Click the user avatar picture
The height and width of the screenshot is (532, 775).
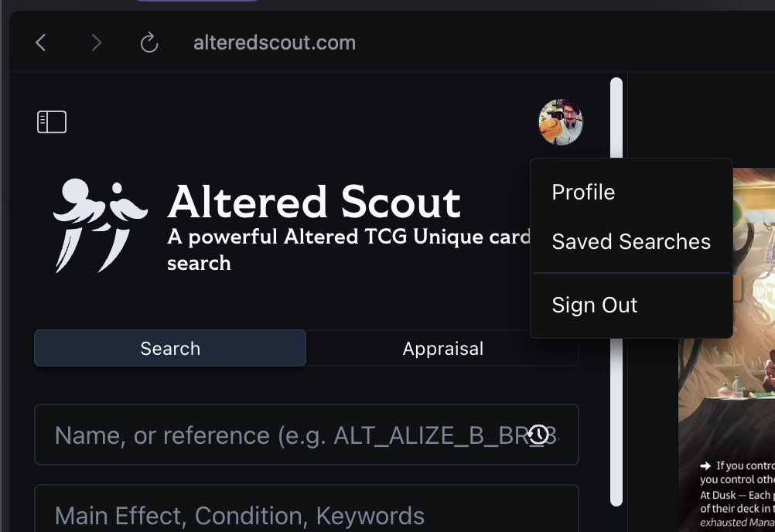point(560,122)
